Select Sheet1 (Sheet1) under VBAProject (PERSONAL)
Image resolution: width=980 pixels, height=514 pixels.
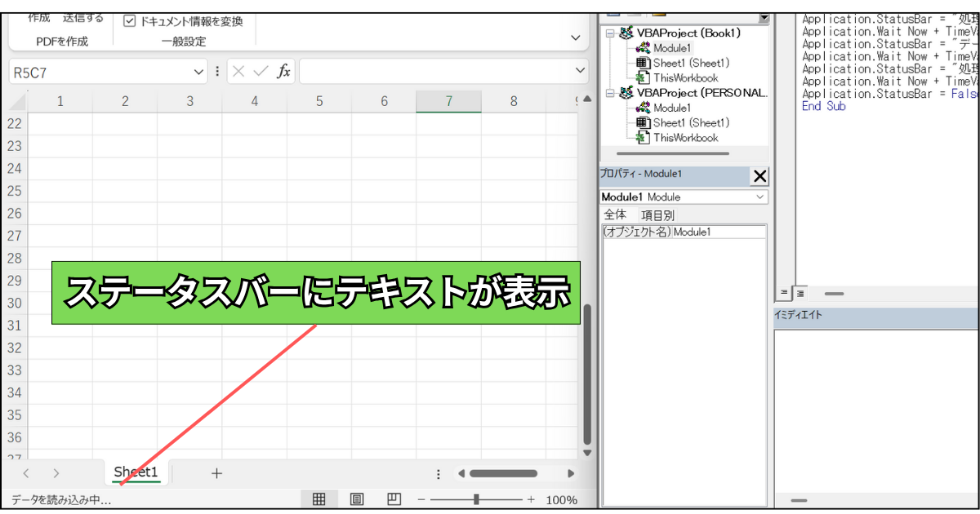691,122
